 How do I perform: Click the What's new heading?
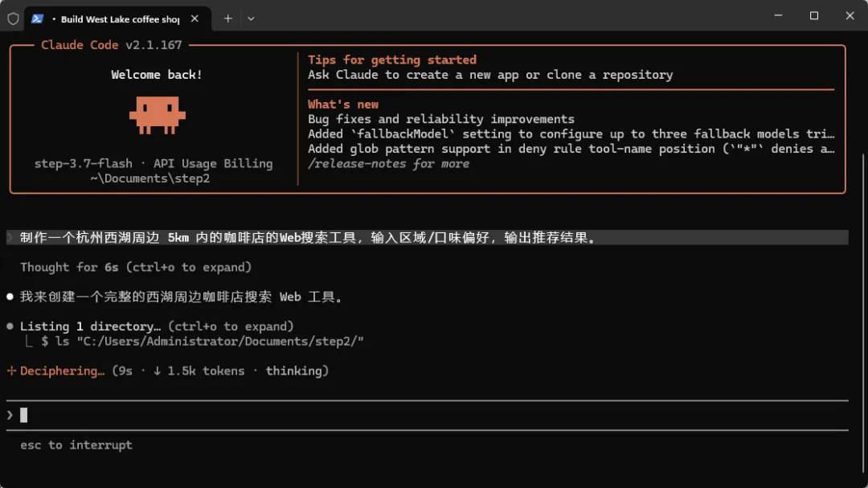(343, 105)
